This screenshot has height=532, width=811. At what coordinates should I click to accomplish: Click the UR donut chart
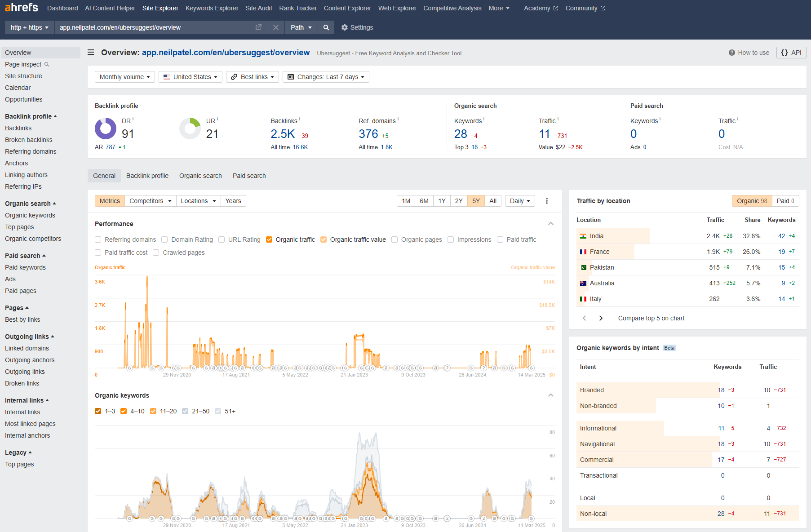click(190, 129)
